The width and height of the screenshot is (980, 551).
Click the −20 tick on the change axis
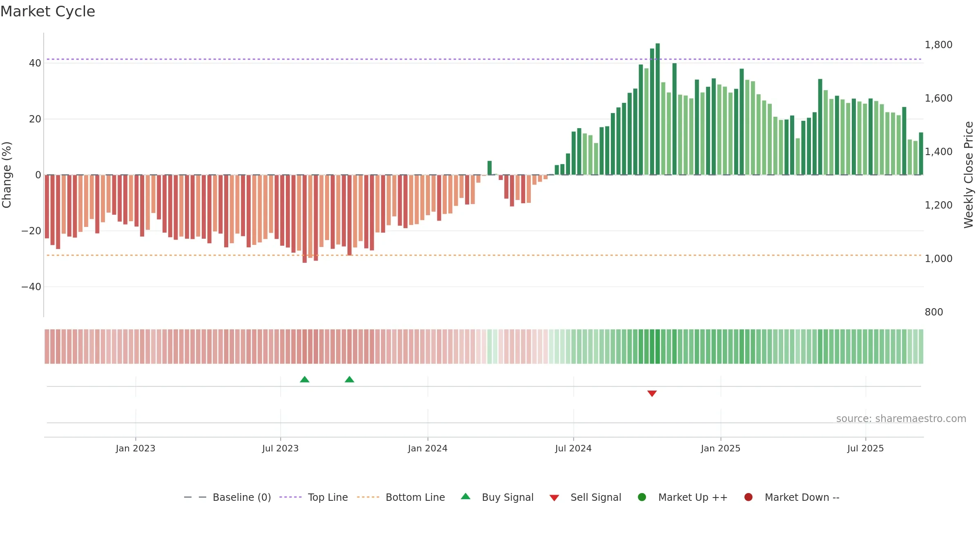point(31,231)
